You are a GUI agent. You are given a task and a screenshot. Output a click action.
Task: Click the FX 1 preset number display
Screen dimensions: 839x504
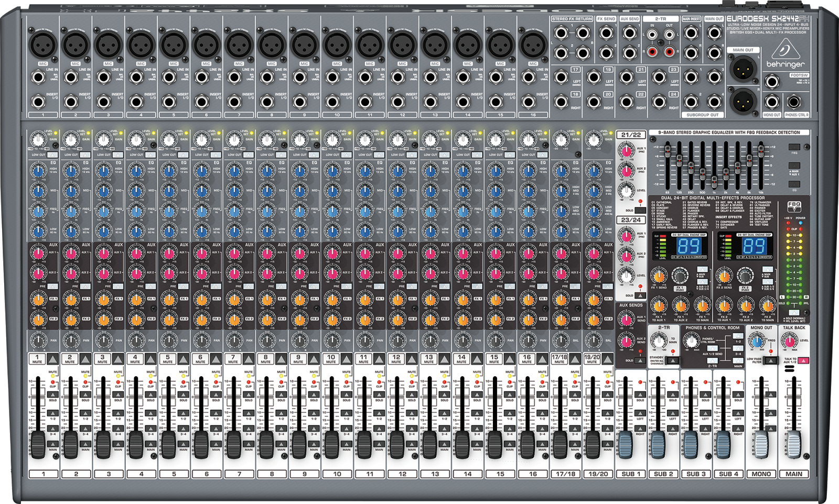689,246
